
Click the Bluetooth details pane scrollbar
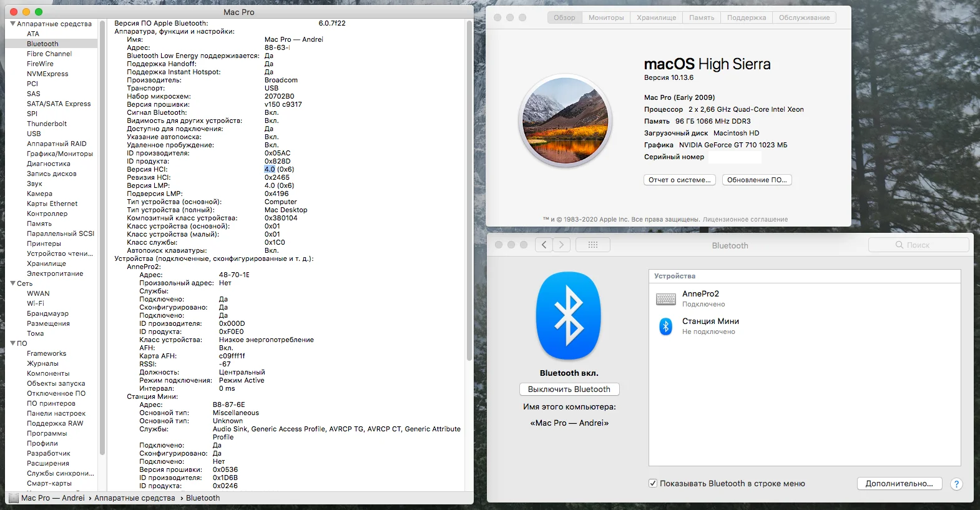tap(469, 190)
